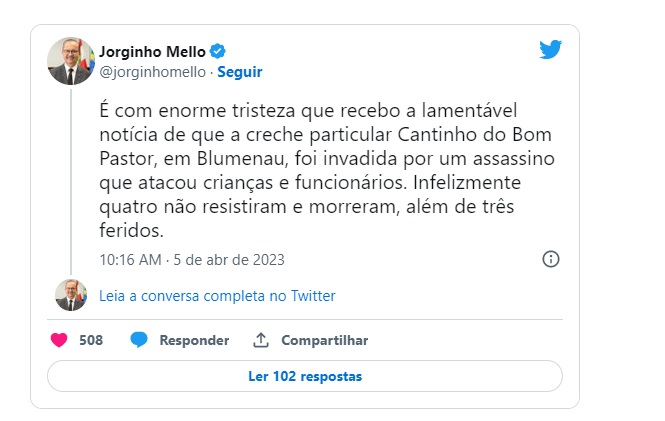Follow the account via Seguir
665x421 pixels.
(x=239, y=72)
